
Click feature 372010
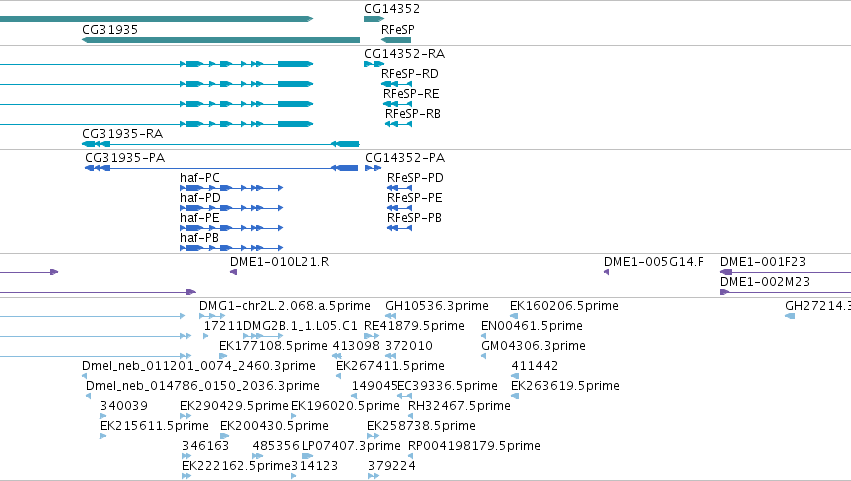click(390, 356)
